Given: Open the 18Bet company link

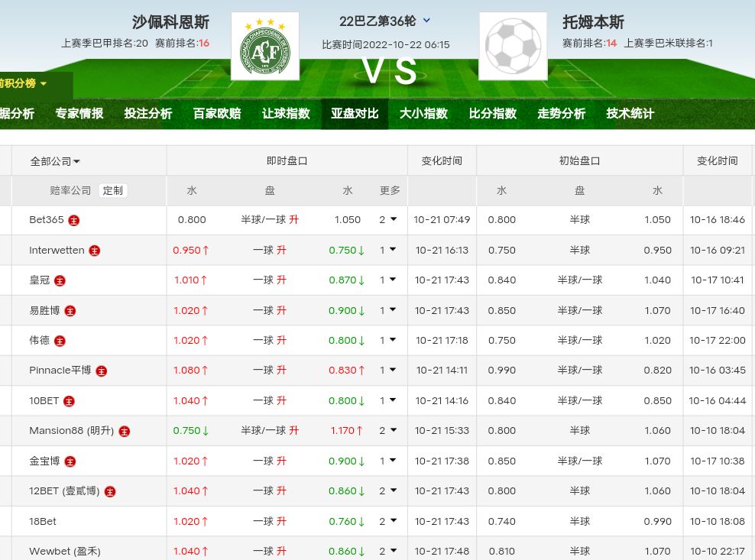Looking at the screenshot, I should click(x=43, y=521).
